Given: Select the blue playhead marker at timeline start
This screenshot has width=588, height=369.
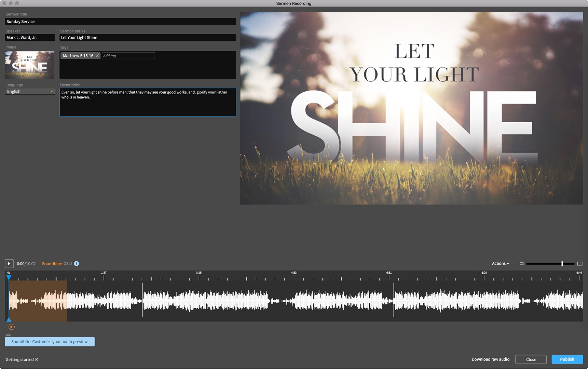Looking at the screenshot, I should pos(9,277).
